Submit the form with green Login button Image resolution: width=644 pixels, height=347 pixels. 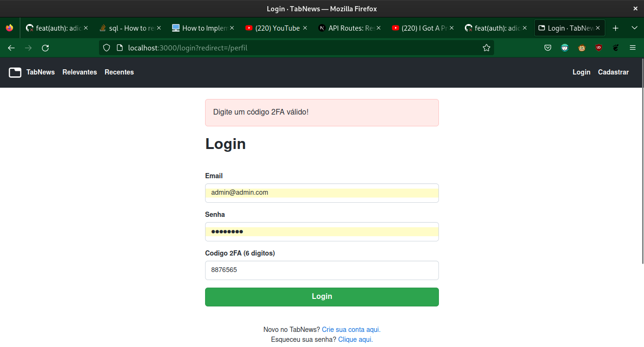pos(322,297)
